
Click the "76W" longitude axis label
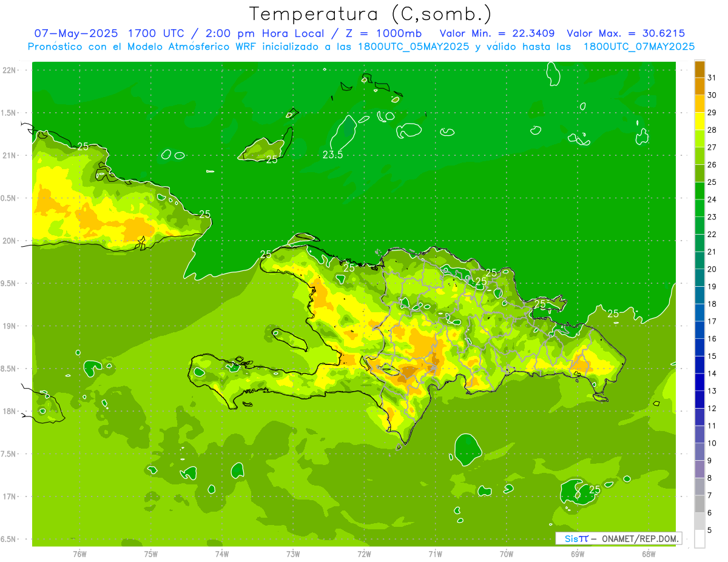coord(79,554)
